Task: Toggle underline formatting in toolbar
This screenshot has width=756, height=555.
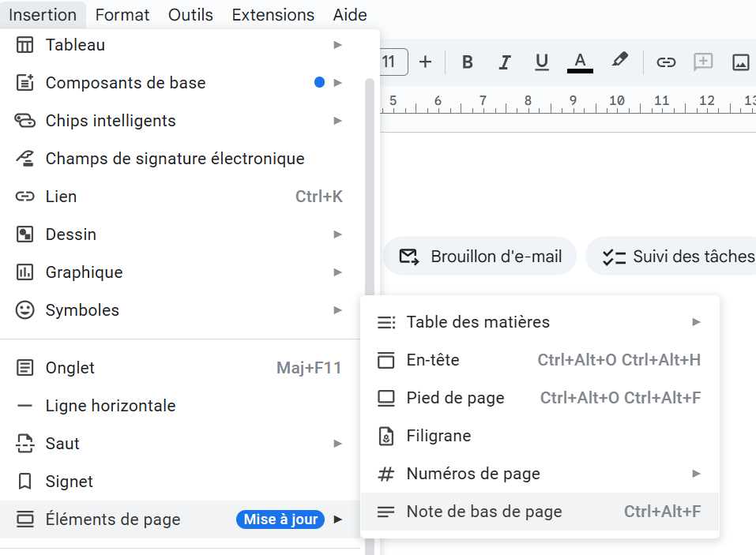Action: click(x=542, y=62)
